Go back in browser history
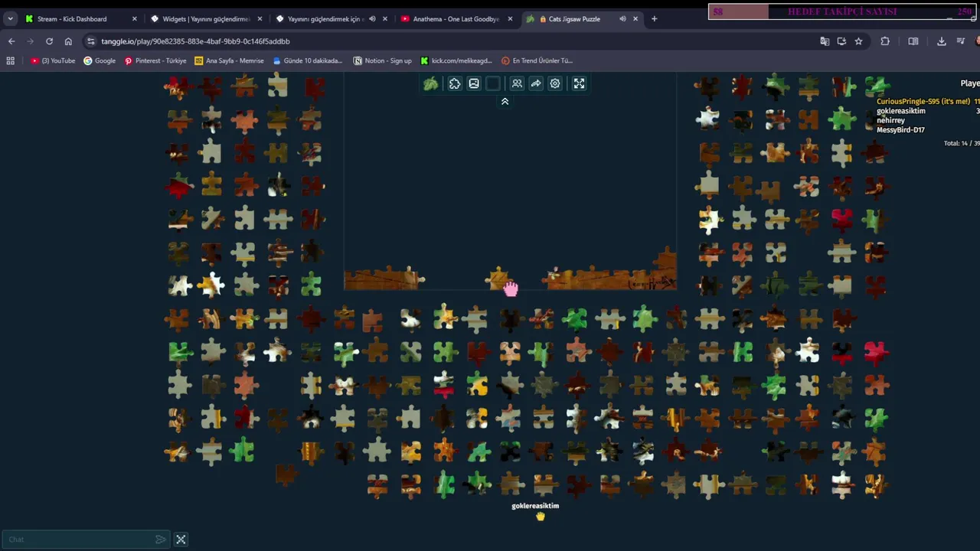 pos(11,41)
